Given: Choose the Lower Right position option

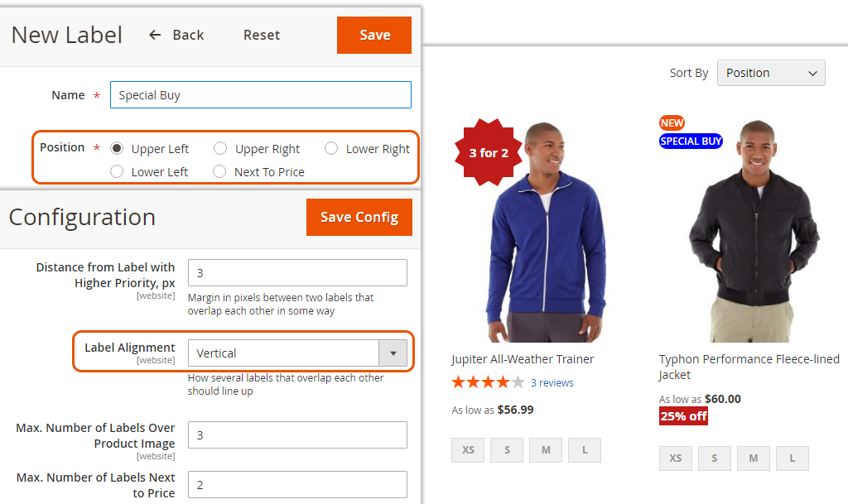Looking at the screenshot, I should [331, 148].
